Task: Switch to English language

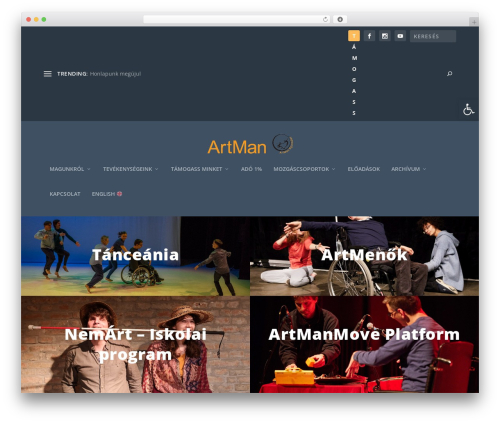Action: 103,194
